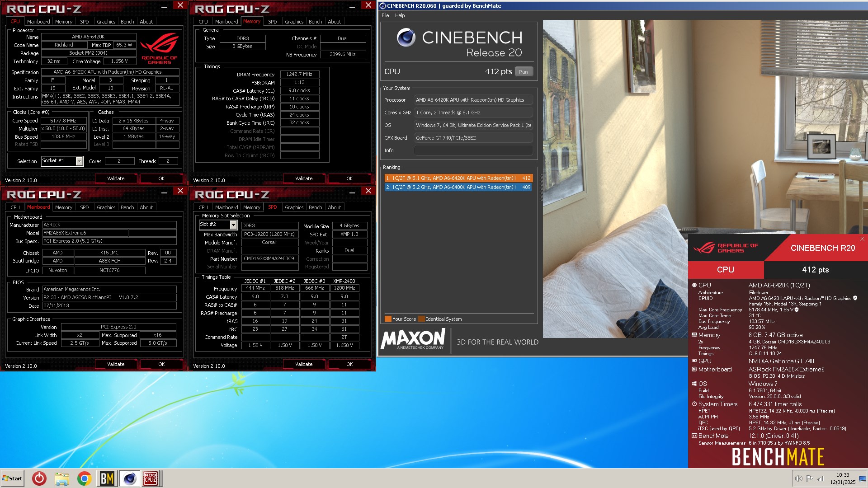Click the Show Desktop button by the clock
This screenshot has width=868, height=488.
pos(863,479)
